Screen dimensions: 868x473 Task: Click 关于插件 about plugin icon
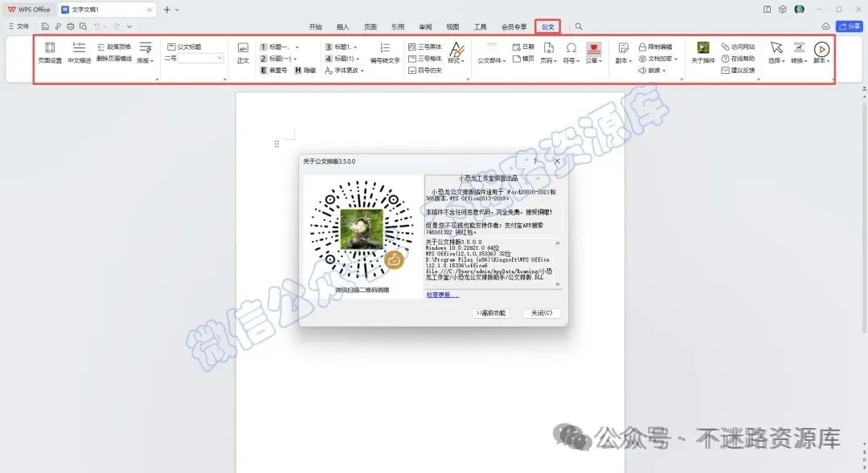pos(703,53)
